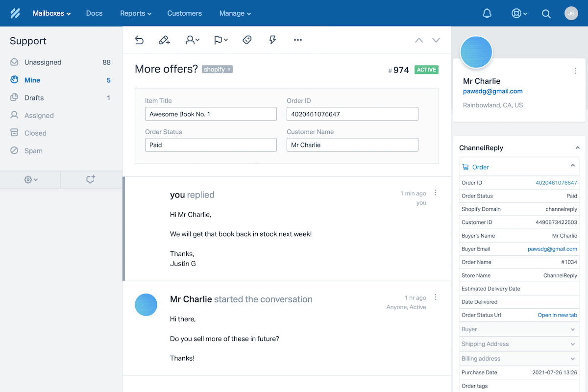The width and height of the screenshot is (588, 392).
Task: Click Open in new tab link
Action: (557, 315)
